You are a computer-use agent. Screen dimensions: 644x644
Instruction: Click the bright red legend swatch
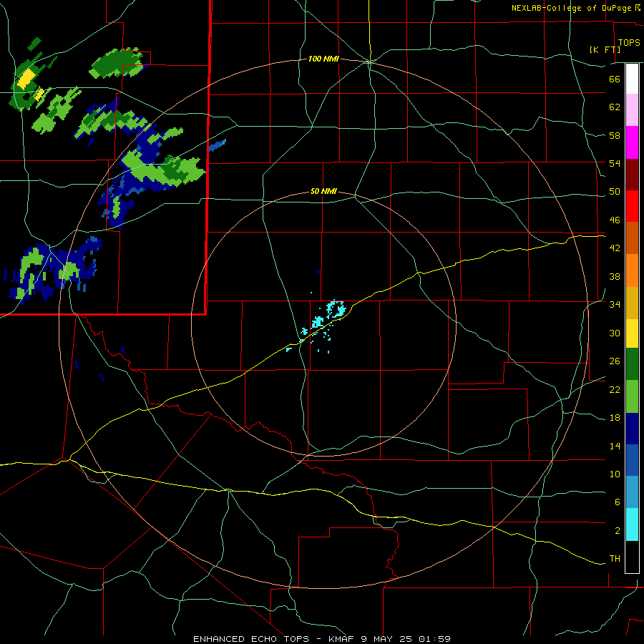632,206
